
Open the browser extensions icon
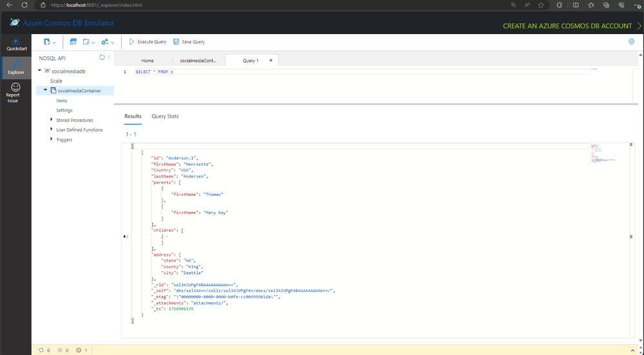pyautogui.click(x=560, y=5)
